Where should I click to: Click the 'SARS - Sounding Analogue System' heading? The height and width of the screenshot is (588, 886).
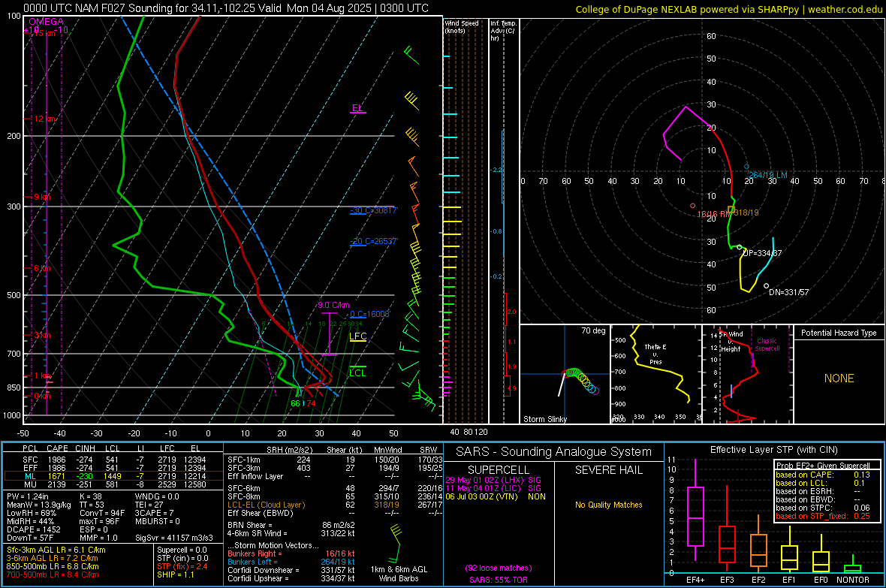click(x=553, y=452)
